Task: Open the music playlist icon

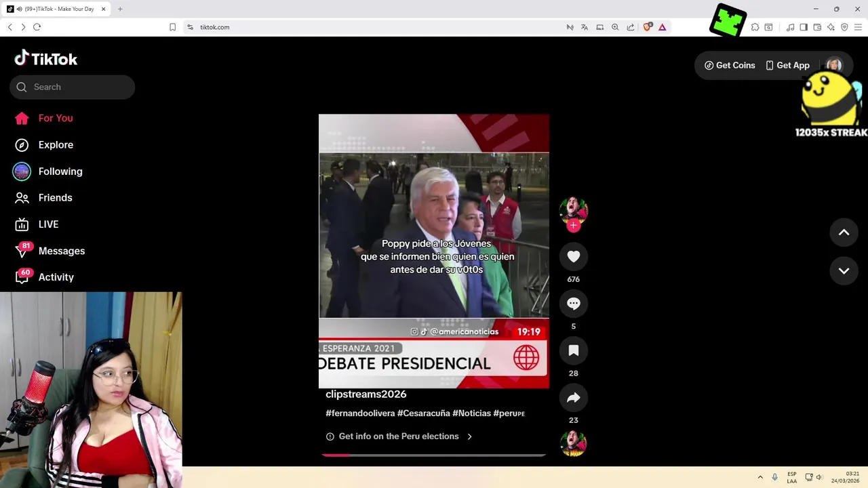Action: click(x=790, y=27)
